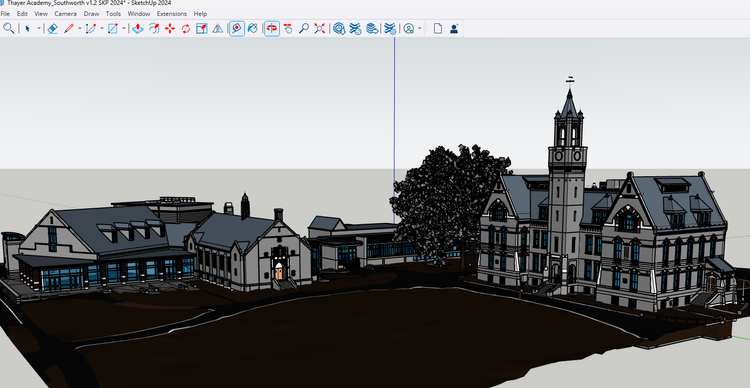
Task: Choose the Zoom magnifier tool
Action: click(304, 29)
